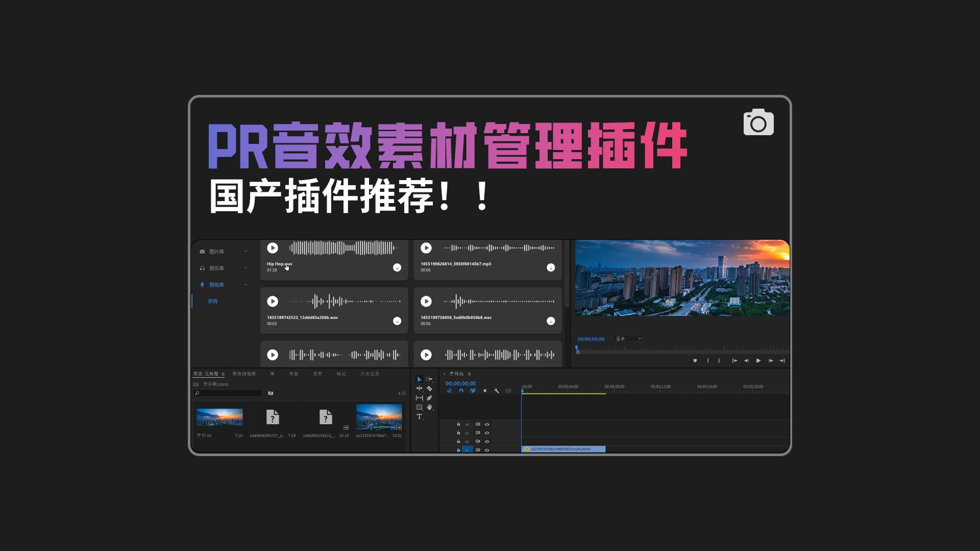Image resolution: width=980 pixels, height=551 pixels.
Task: Select the Selection arrow tool
Action: click(419, 379)
